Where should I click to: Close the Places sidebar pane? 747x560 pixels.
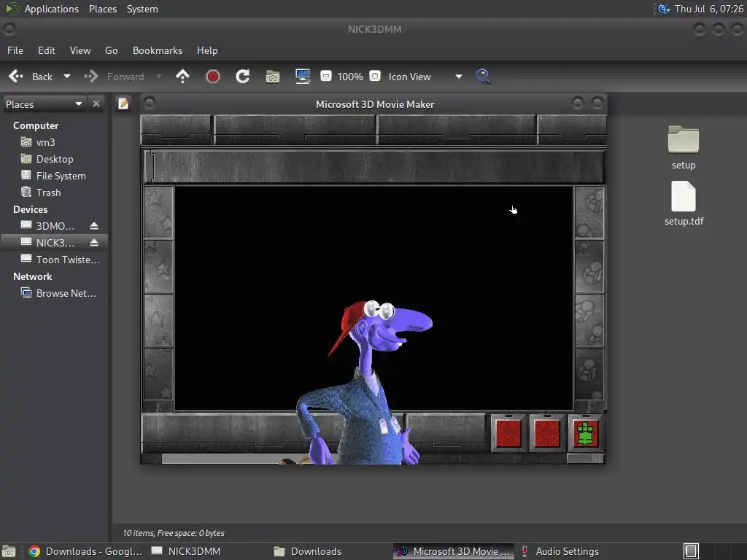[96, 104]
